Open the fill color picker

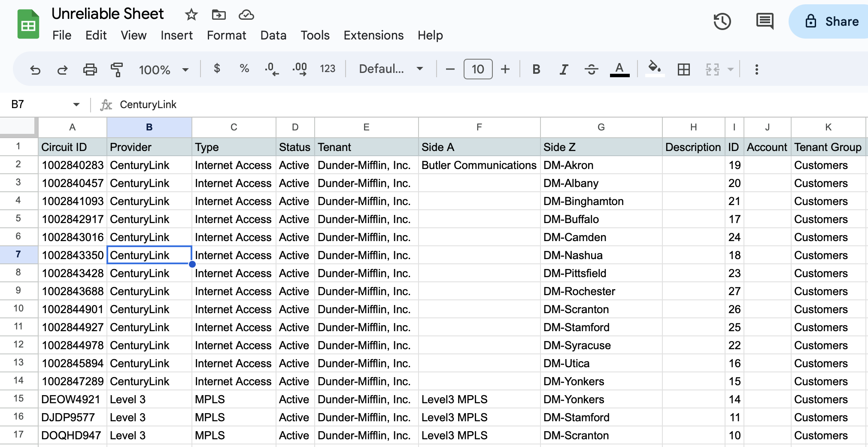654,69
